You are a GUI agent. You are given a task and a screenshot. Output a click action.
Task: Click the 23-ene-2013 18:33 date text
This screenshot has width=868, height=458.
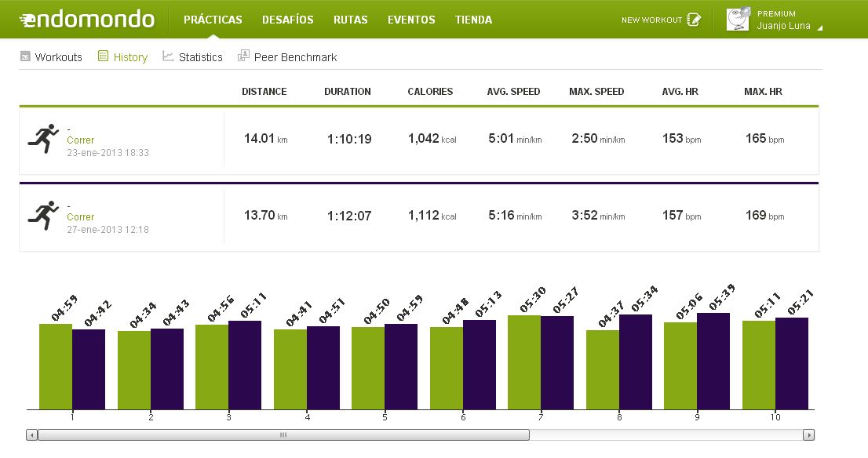point(108,153)
